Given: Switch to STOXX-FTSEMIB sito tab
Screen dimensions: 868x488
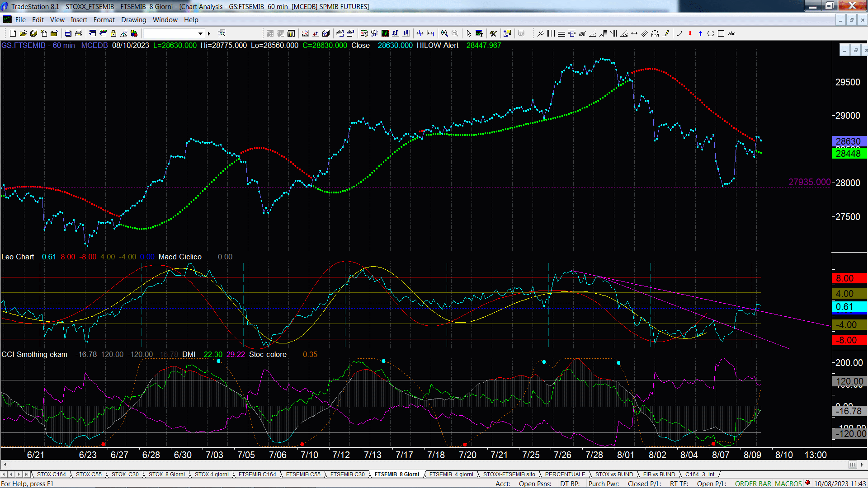Looking at the screenshot, I should click(509, 474).
